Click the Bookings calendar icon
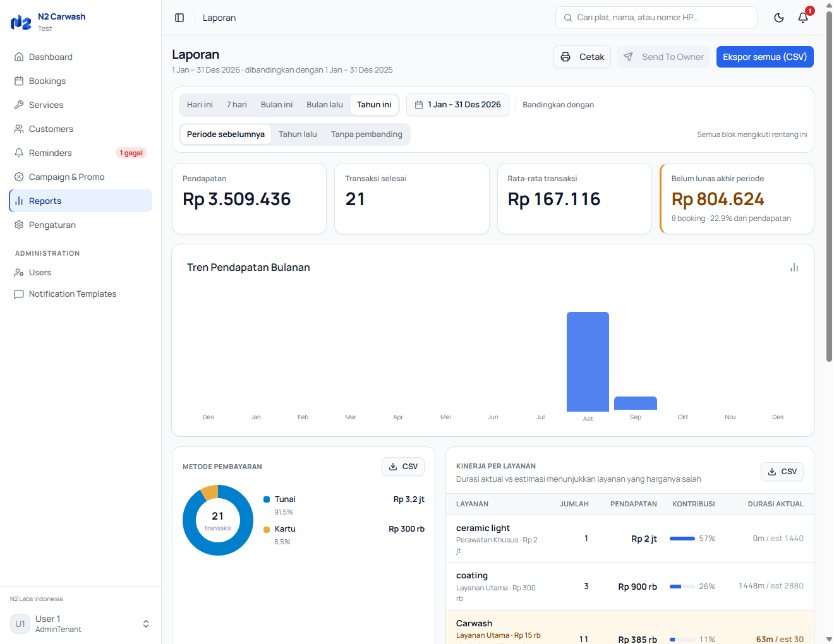 19,81
